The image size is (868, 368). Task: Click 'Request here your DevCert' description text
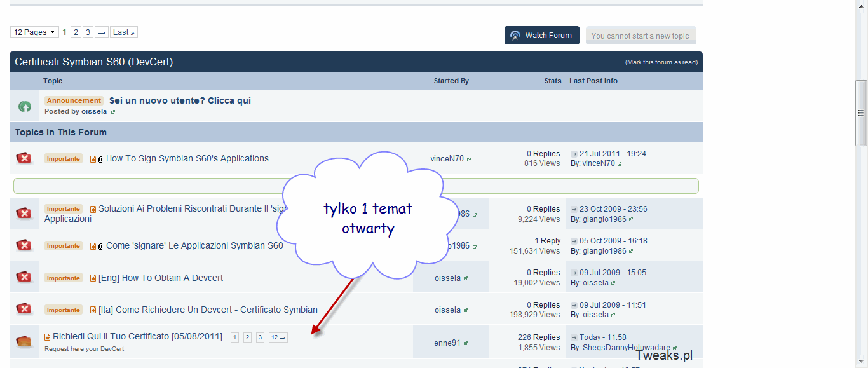[x=84, y=349]
